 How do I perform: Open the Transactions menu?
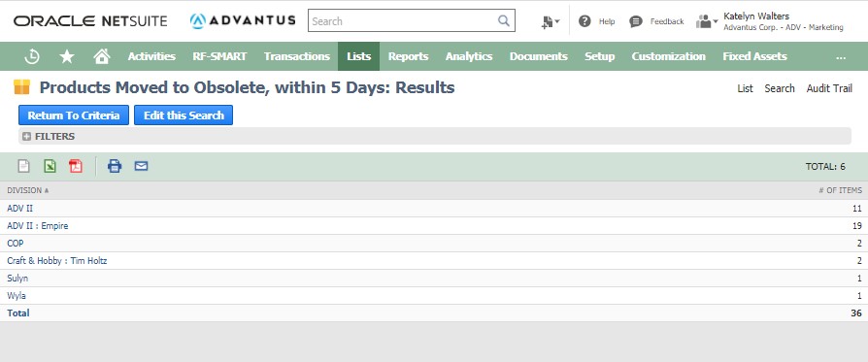(x=297, y=56)
